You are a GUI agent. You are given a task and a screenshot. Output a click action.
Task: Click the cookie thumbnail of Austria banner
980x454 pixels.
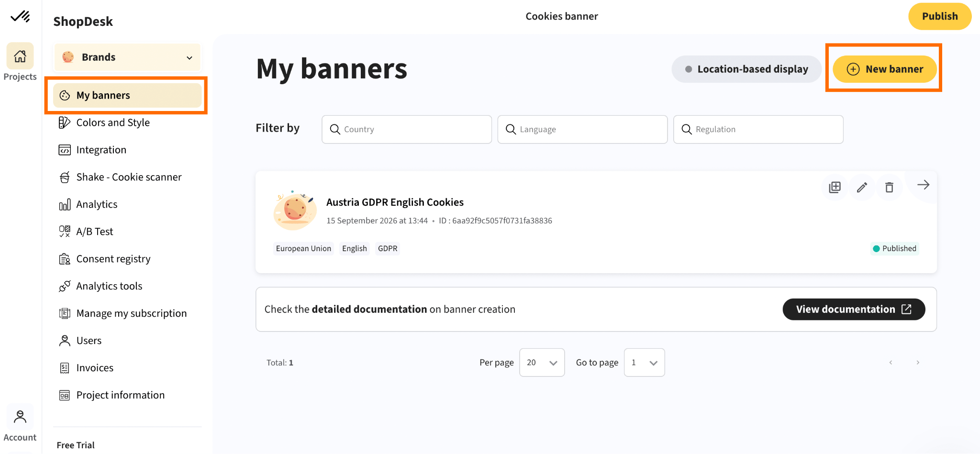point(294,210)
